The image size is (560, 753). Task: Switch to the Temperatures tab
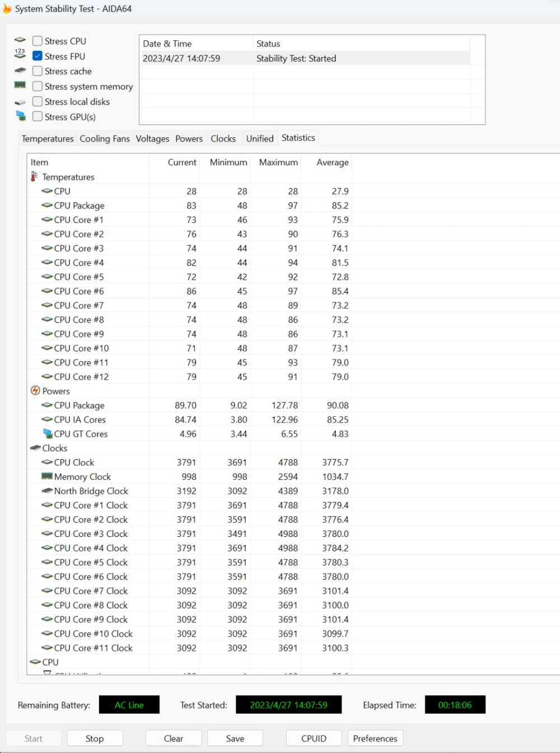click(x=48, y=139)
